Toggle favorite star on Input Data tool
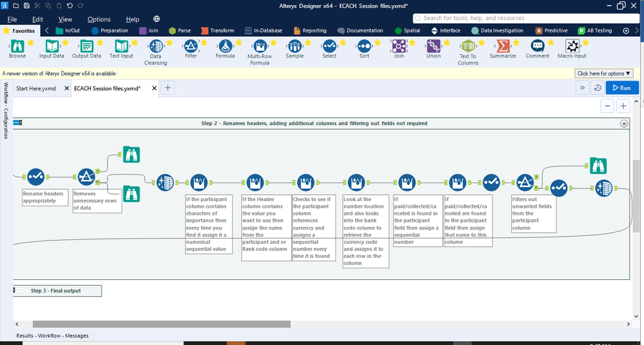 click(x=65, y=43)
